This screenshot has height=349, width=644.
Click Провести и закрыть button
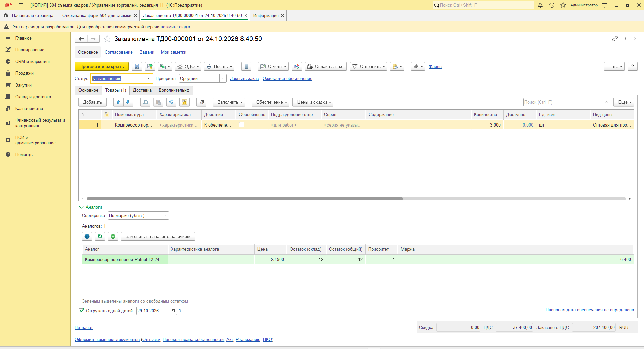(x=102, y=66)
